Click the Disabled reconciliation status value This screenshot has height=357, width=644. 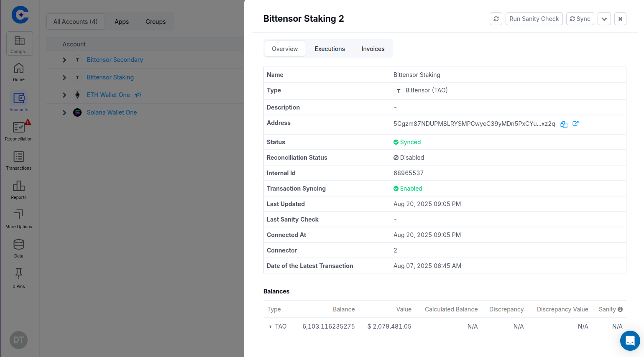coord(409,158)
